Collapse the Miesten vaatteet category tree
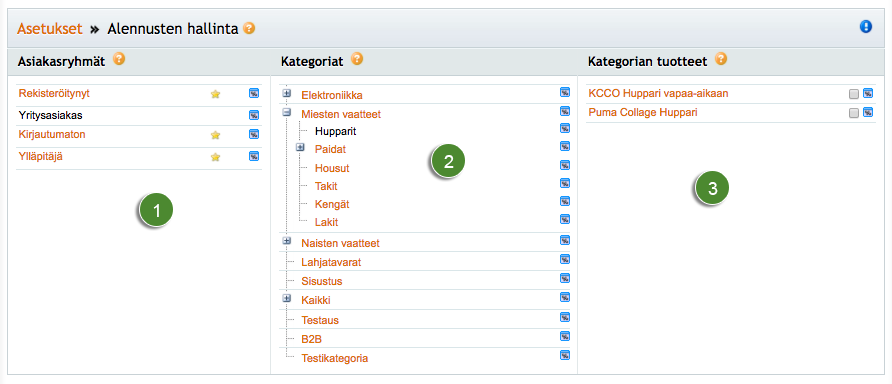This screenshot has width=892, height=384. pyautogui.click(x=287, y=112)
